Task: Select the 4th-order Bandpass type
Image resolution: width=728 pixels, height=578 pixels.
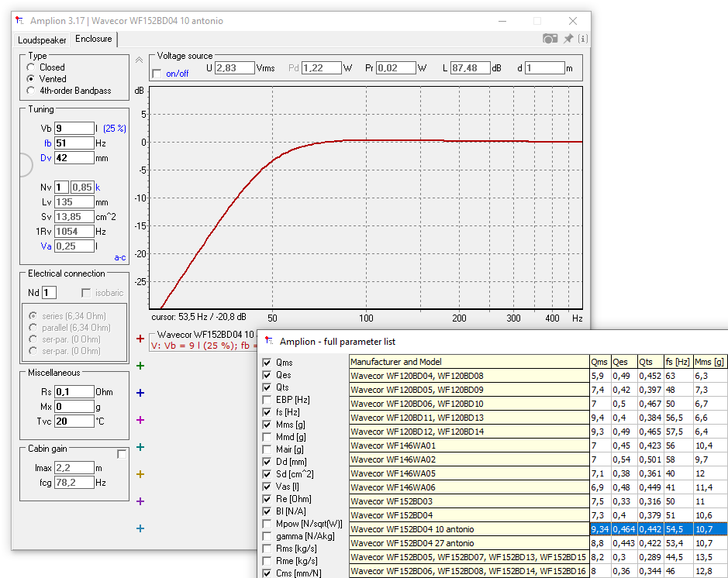Action: (31, 91)
